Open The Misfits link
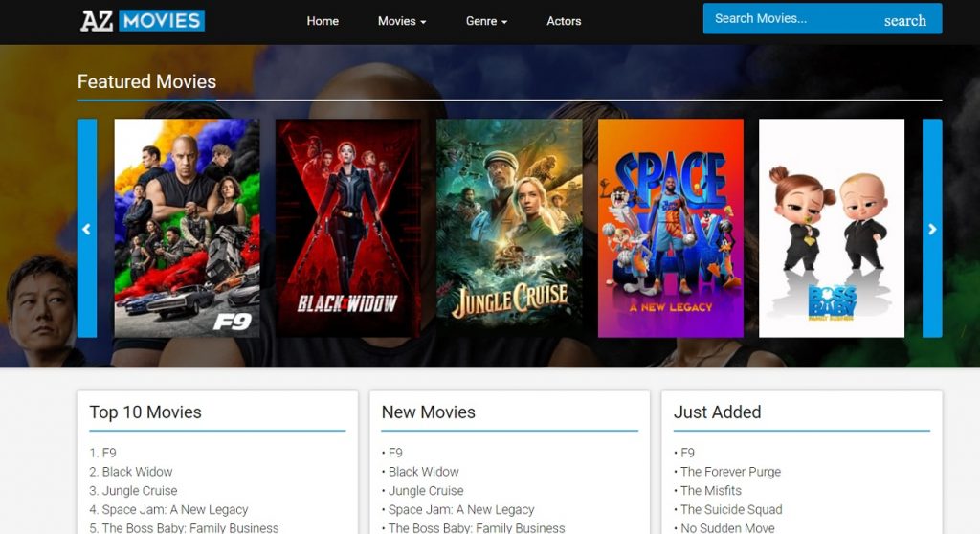The image size is (980, 534). coord(711,491)
